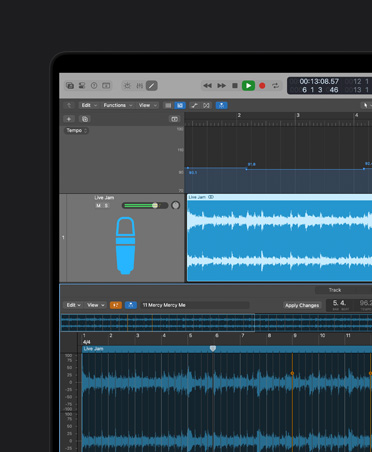372x452 pixels.
Task: Toggle the Cycle loop button
Action: tap(275, 86)
